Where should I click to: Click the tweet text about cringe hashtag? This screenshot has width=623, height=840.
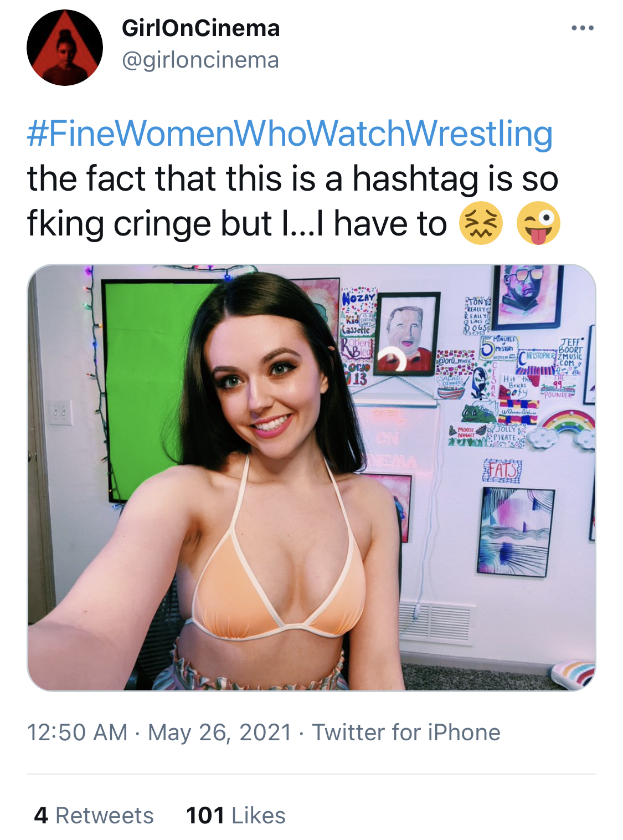point(292,201)
